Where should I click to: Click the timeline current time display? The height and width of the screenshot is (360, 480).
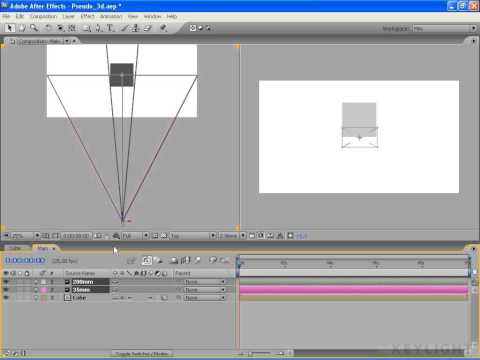click(25, 260)
